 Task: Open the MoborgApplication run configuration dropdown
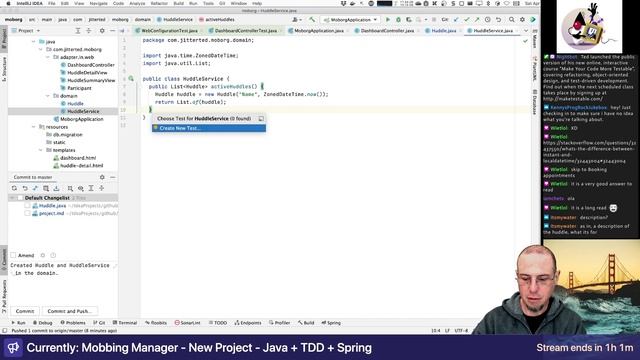pos(350,20)
